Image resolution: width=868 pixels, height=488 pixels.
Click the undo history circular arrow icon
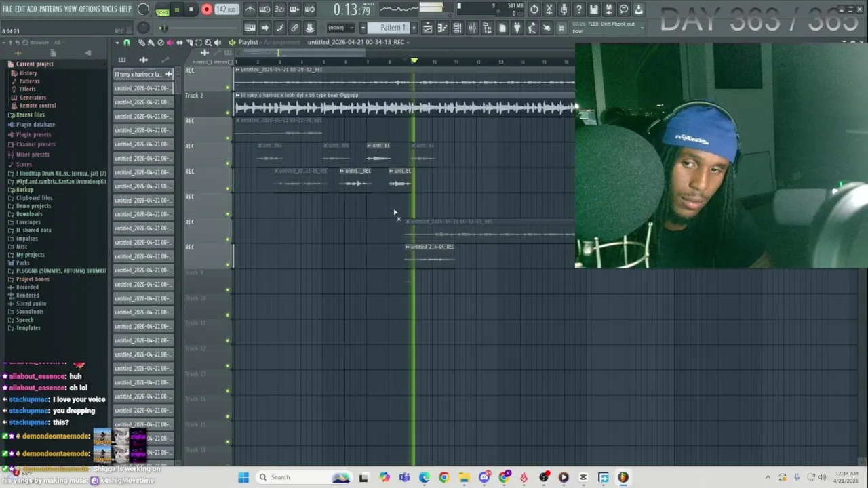tap(534, 9)
